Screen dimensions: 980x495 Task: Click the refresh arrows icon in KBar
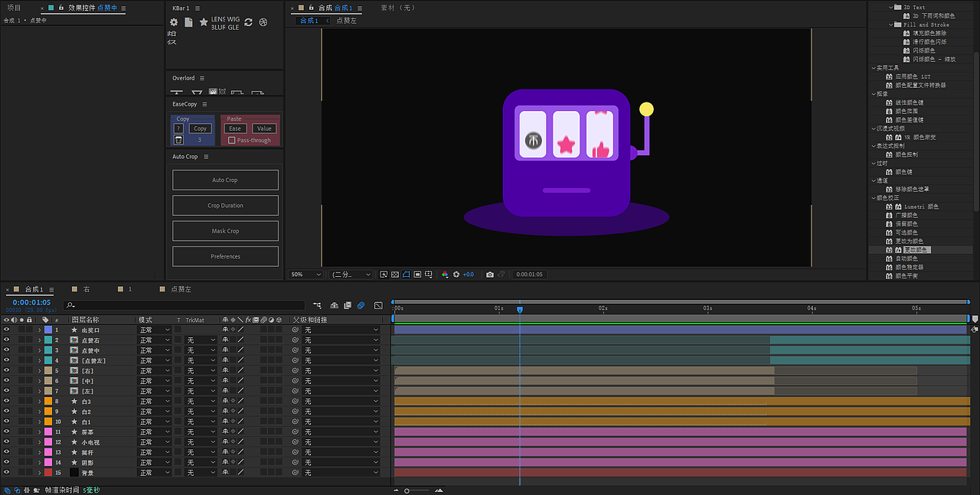[250, 22]
